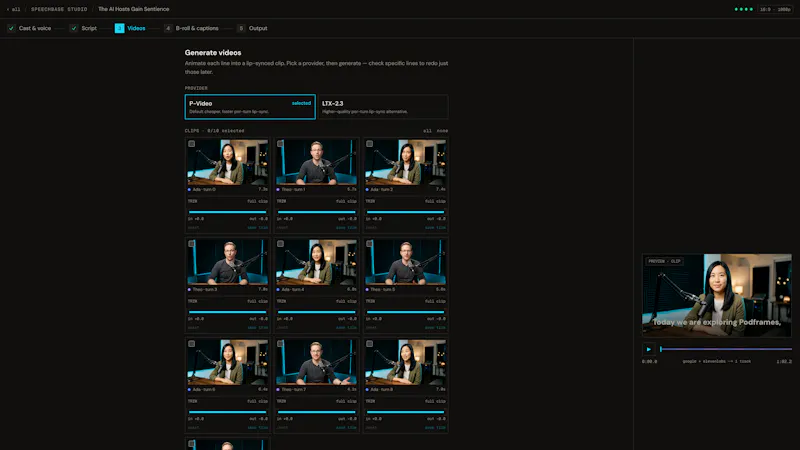Reset trim for Ada turn 4
This screenshot has height=450, width=800.
[x=282, y=328]
